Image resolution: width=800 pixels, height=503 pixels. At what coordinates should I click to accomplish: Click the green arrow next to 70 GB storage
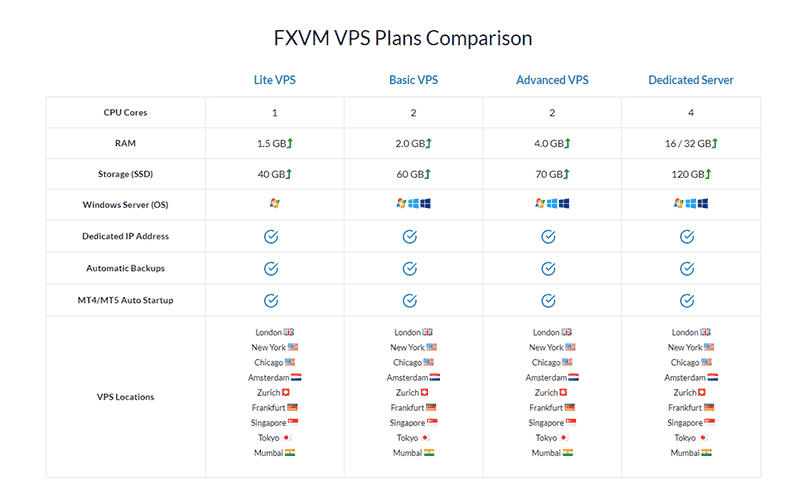(x=566, y=175)
